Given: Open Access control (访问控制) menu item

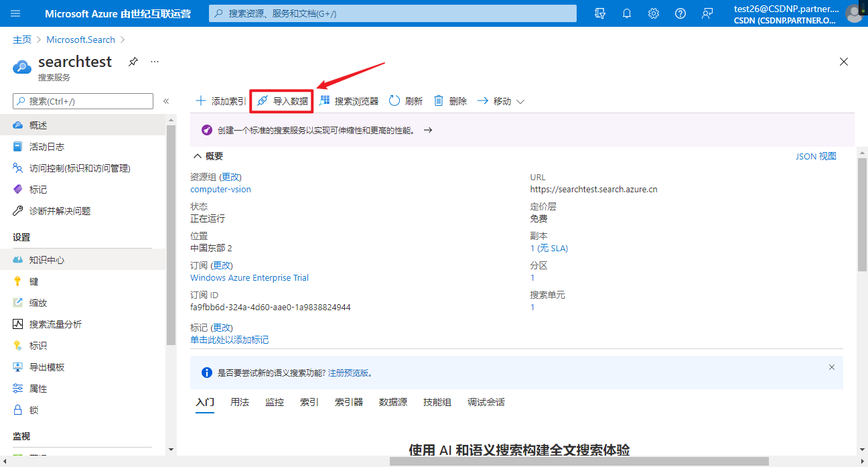Looking at the screenshot, I should [x=83, y=168].
